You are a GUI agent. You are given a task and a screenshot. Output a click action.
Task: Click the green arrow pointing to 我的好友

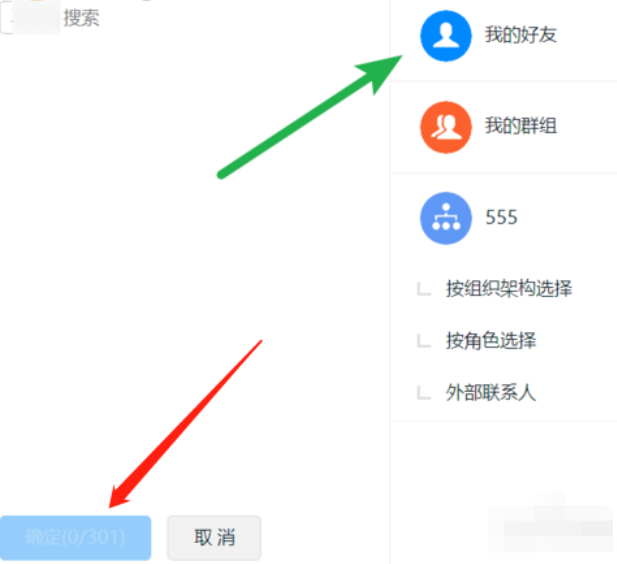[x=310, y=117]
